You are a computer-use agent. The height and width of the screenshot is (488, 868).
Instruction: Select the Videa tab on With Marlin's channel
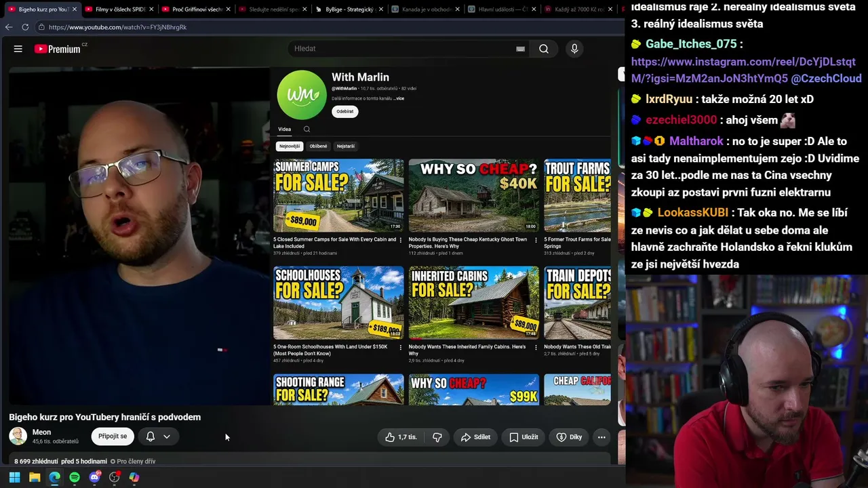pos(284,129)
